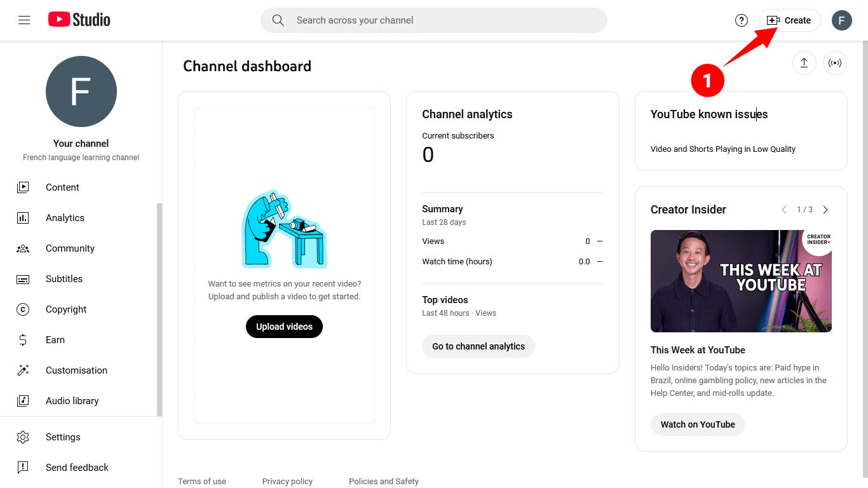Open Video and Shorts Playing in Low Quality issue
The height and width of the screenshot is (488, 868).
pyautogui.click(x=723, y=149)
